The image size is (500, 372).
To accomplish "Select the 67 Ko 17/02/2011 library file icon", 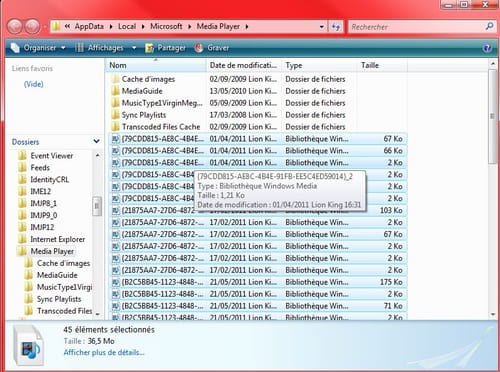I will [x=115, y=235].
